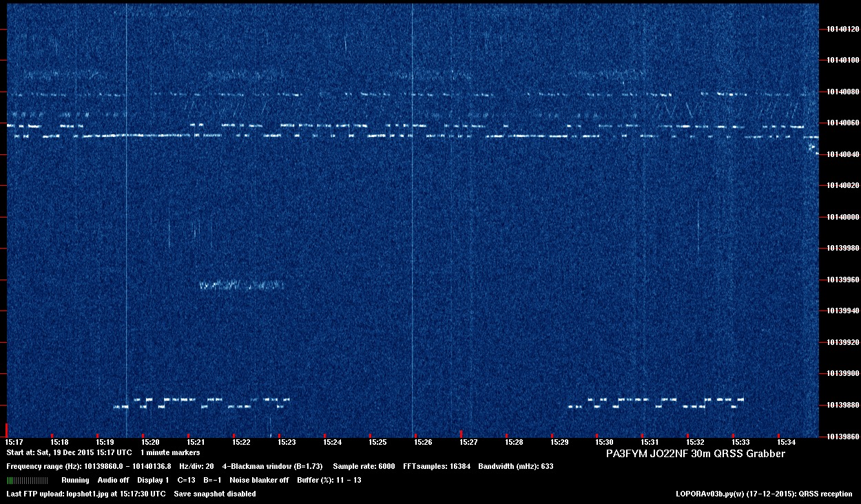Image resolution: width=861 pixels, height=504 pixels.
Task: Click the 10140020 frequency label
Action: point(842,186)
